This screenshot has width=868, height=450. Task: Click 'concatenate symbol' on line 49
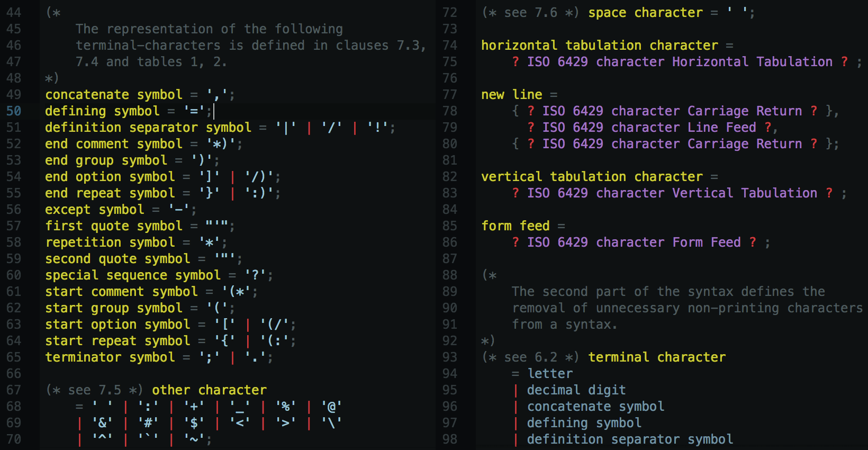[114, 94]
